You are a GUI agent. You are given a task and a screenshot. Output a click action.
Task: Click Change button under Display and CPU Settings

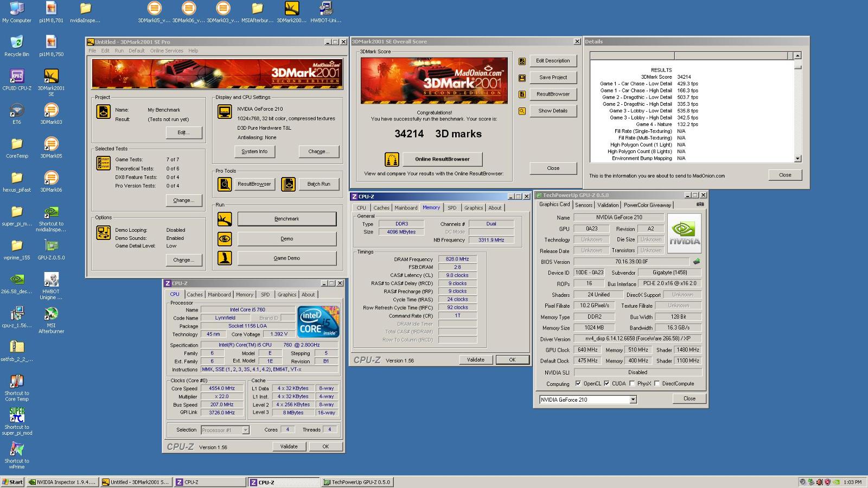tap(318, 151)
